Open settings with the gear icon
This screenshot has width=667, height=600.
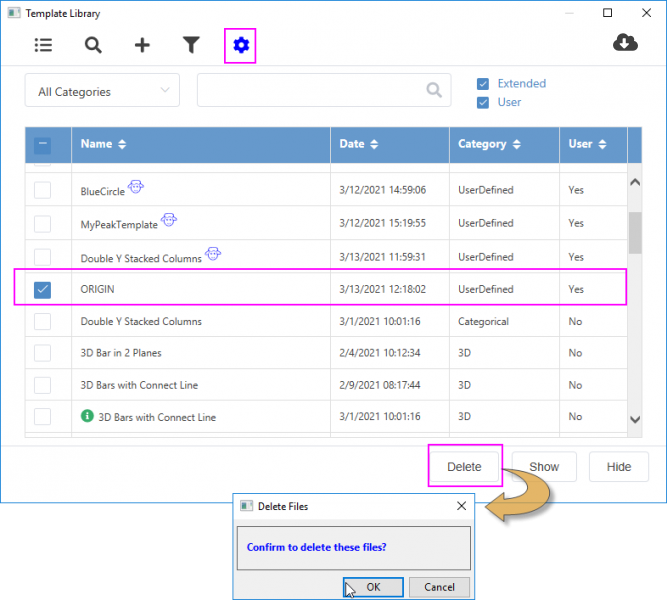[x=241, y=45]
